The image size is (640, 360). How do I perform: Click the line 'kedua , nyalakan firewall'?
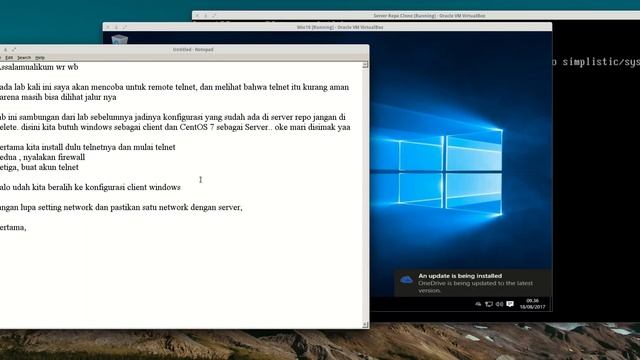click(42, 157)
